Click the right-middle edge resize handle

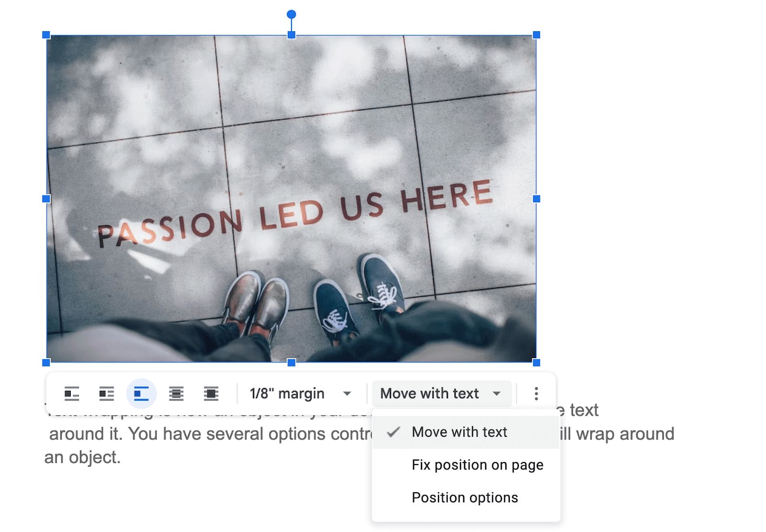coord(536,199)
